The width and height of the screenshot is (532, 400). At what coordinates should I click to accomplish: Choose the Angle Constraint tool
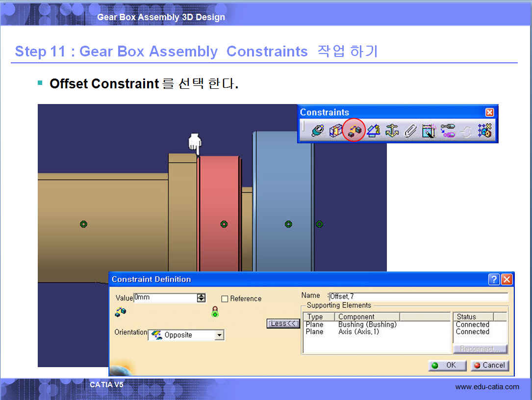pyautogui.click(x=373, y=131)
